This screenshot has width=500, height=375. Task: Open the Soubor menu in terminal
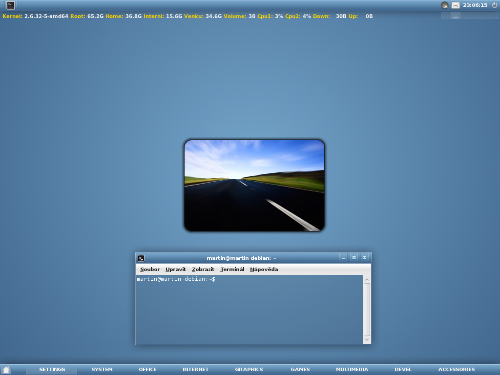150,269
